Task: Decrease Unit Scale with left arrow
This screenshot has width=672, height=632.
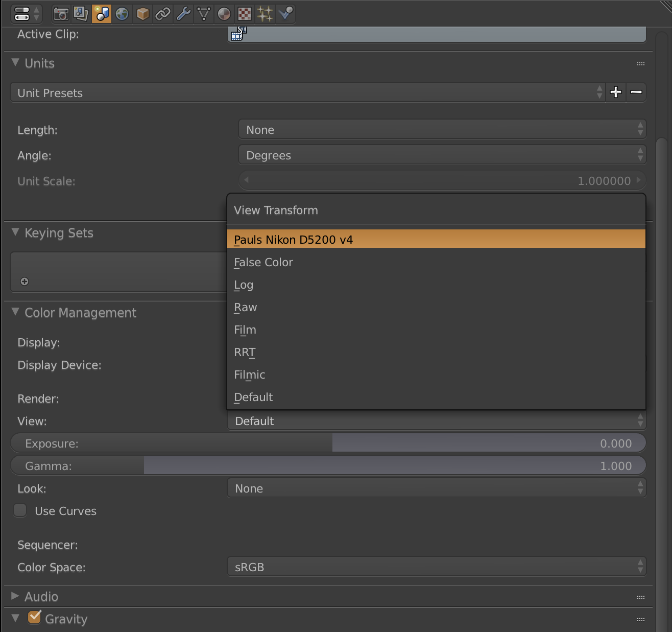Action: click(x=246, y=180)
